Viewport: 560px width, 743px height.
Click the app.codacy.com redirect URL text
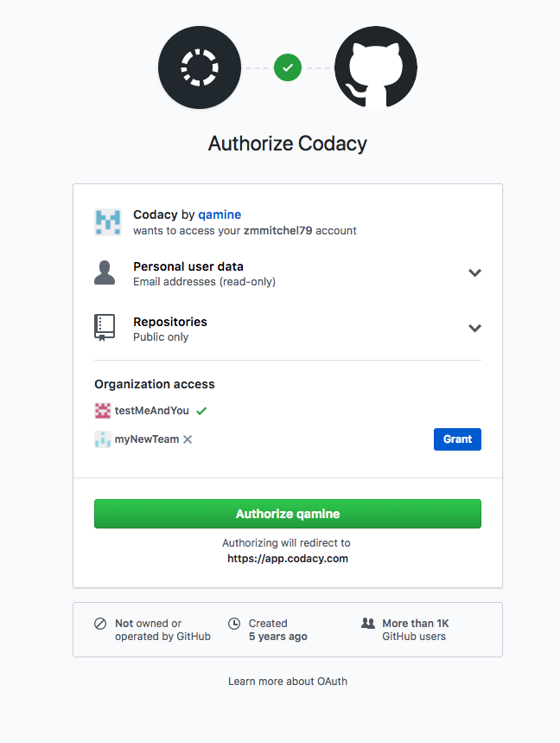(x=288, y=559)
